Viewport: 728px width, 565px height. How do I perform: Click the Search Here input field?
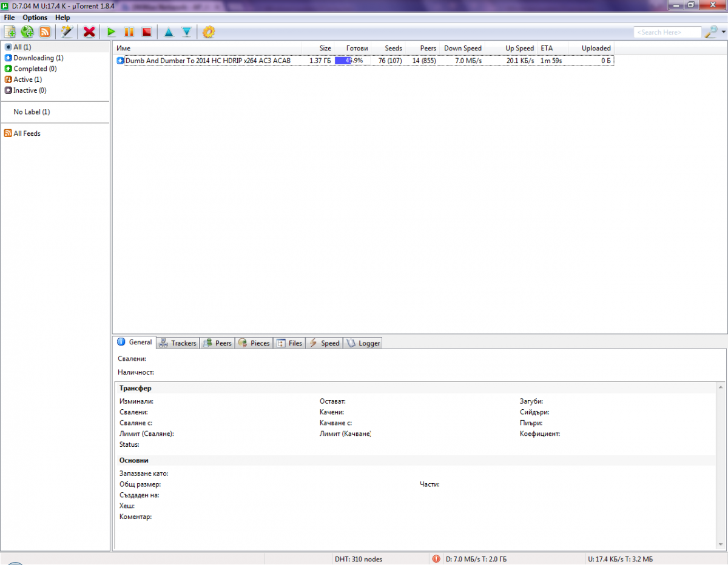666,32
